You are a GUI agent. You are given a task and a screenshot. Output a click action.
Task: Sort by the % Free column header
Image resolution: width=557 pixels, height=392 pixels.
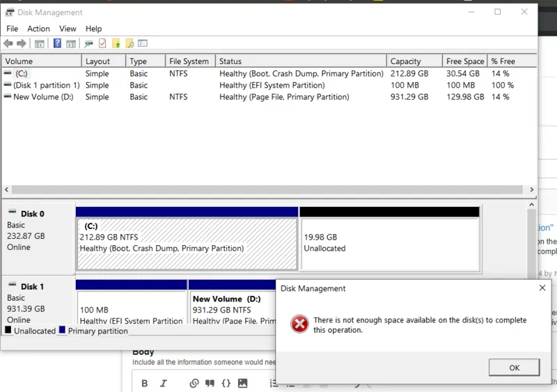tap(512, 61)
